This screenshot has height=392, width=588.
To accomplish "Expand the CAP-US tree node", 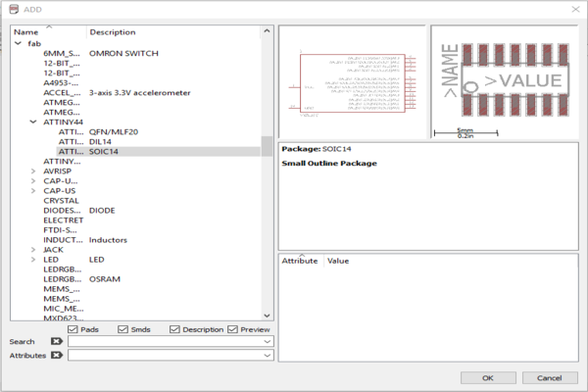I will [33, 190].
